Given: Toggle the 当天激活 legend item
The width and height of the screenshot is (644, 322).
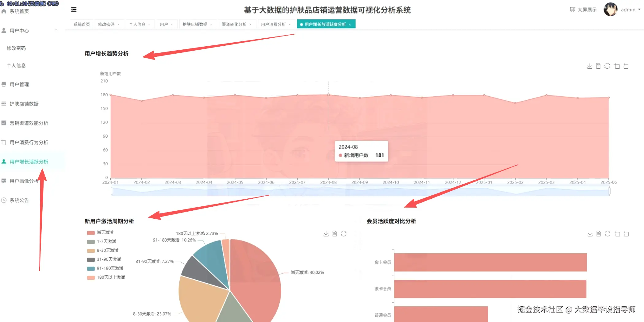Looking at the screenshot, I should [x=101, y=232].
